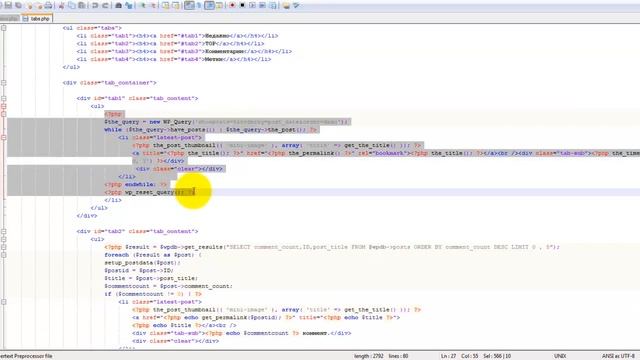Zoom in using the toolbar icon
The image size is (640, 360).
(x=143, y=5)
